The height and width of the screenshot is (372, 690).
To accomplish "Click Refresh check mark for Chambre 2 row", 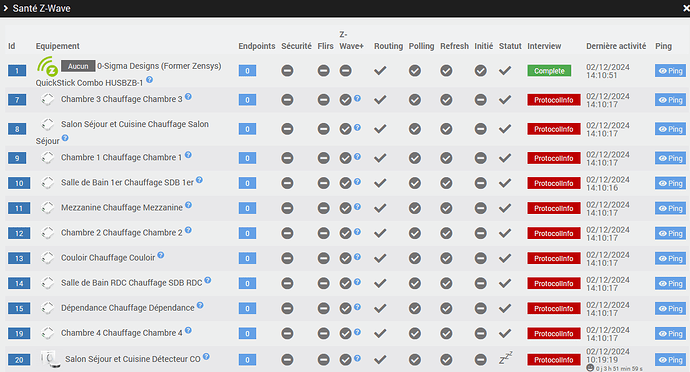I will (x=446, y=233).
